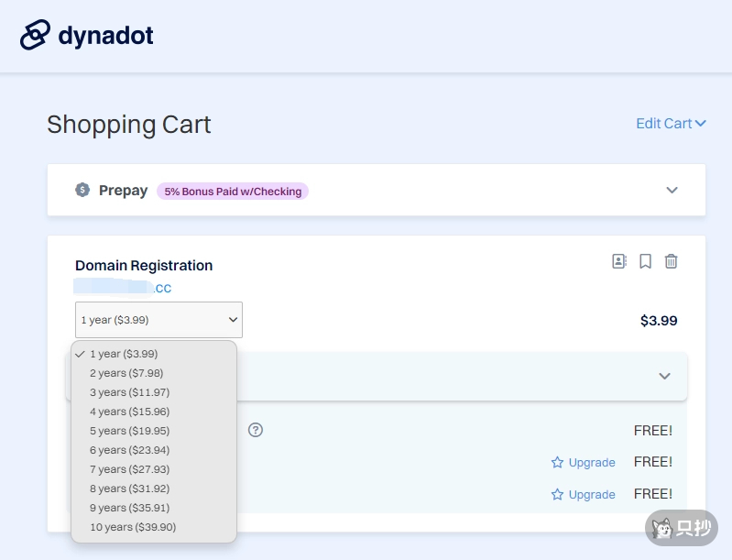The height and width of the screenshot is (560, 732).
Task: Delete domain with trash icon
Action: point(671,261)
